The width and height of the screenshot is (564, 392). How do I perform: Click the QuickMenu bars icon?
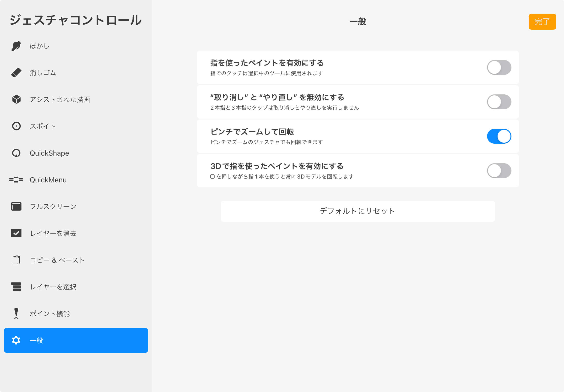[16, 180]
